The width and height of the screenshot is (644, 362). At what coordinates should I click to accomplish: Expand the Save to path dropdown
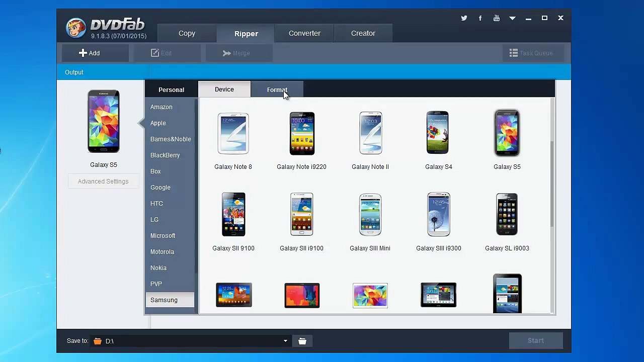(285, 341)
